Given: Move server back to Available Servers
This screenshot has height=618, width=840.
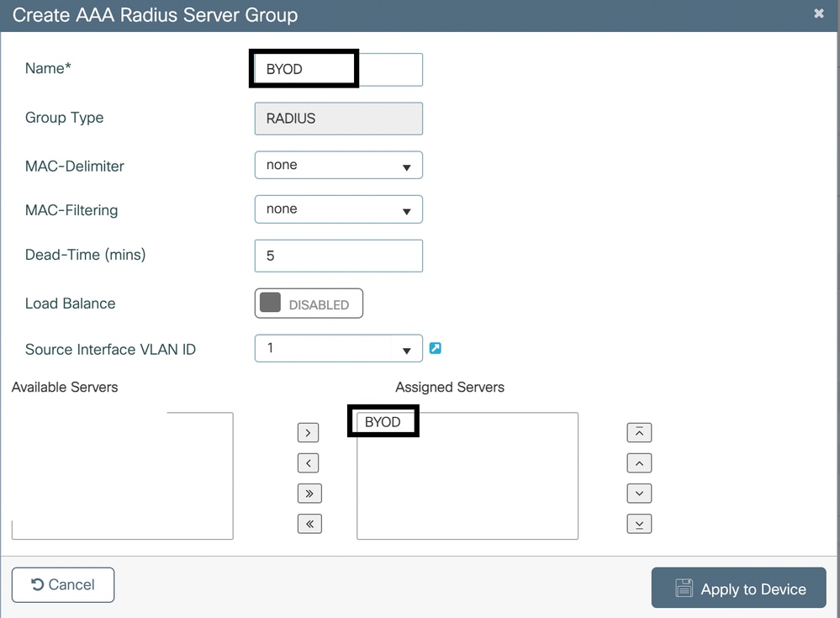Looking at the screenshot, I should tap(308, 462).
